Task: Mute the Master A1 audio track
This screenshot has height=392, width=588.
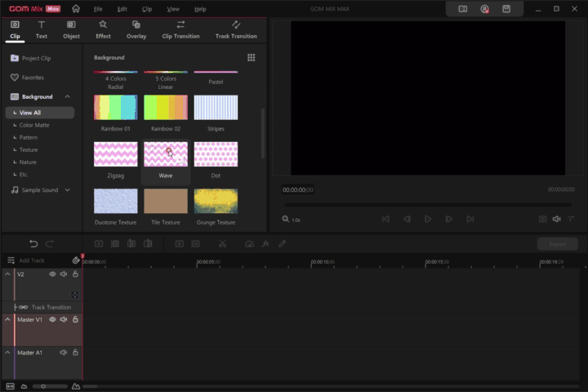Action: coord(64,353)
